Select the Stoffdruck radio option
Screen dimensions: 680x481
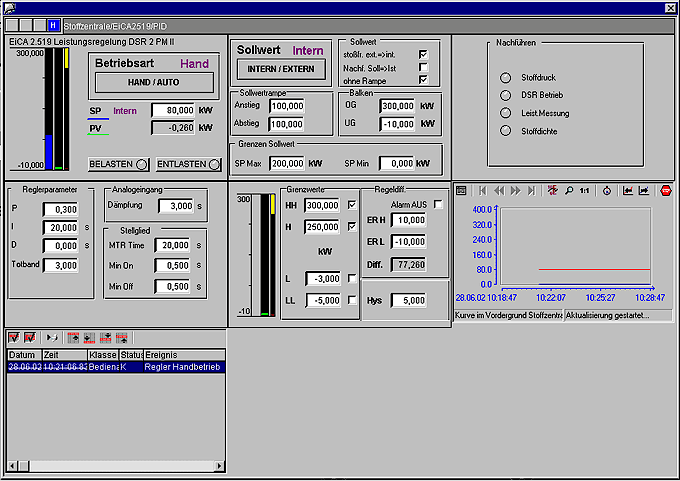pyautogui.click(x=505, y=77)
